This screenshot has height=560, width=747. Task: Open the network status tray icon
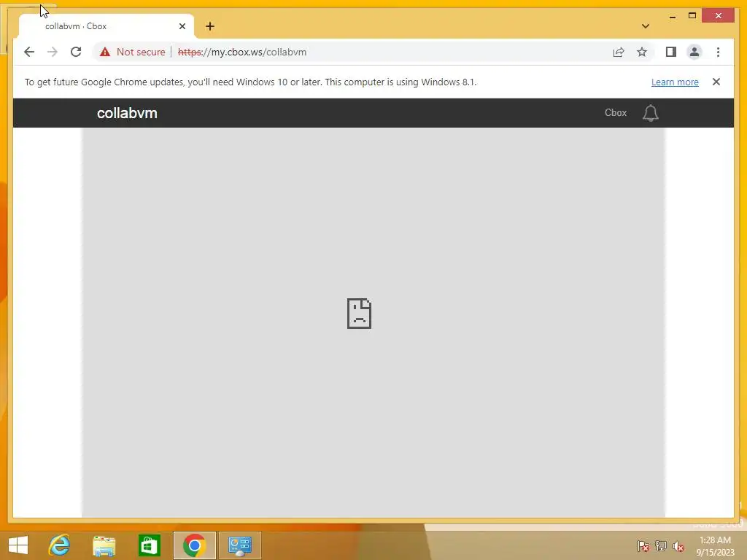pyautogui.click(x=661, y=545)
